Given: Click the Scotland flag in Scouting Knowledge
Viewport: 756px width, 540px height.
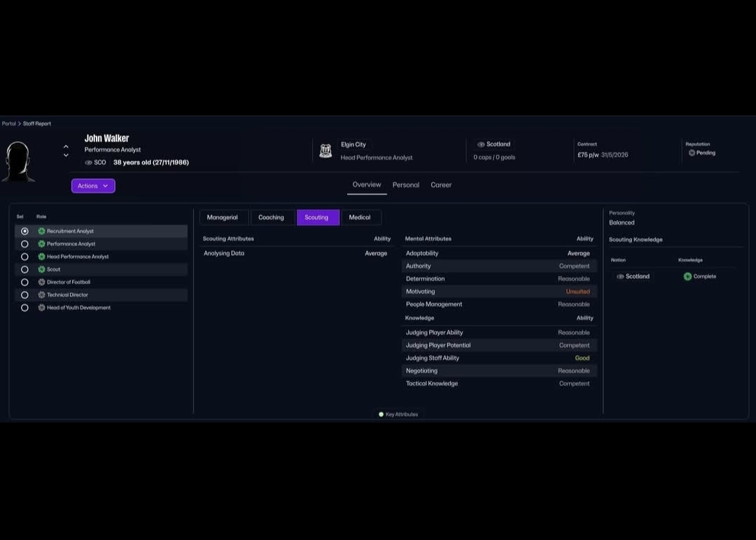Looking at the screenshot, I should point(620,276).
